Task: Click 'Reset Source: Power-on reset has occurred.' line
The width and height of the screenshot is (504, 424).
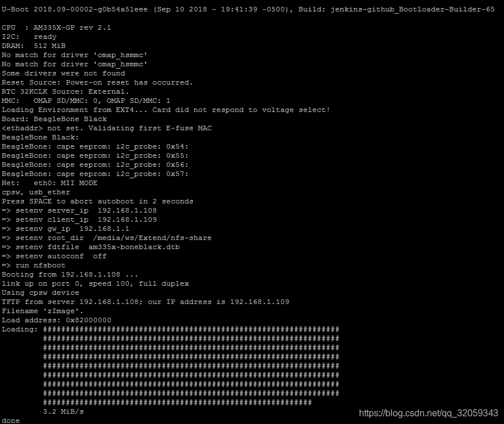Action: (97, 82)
